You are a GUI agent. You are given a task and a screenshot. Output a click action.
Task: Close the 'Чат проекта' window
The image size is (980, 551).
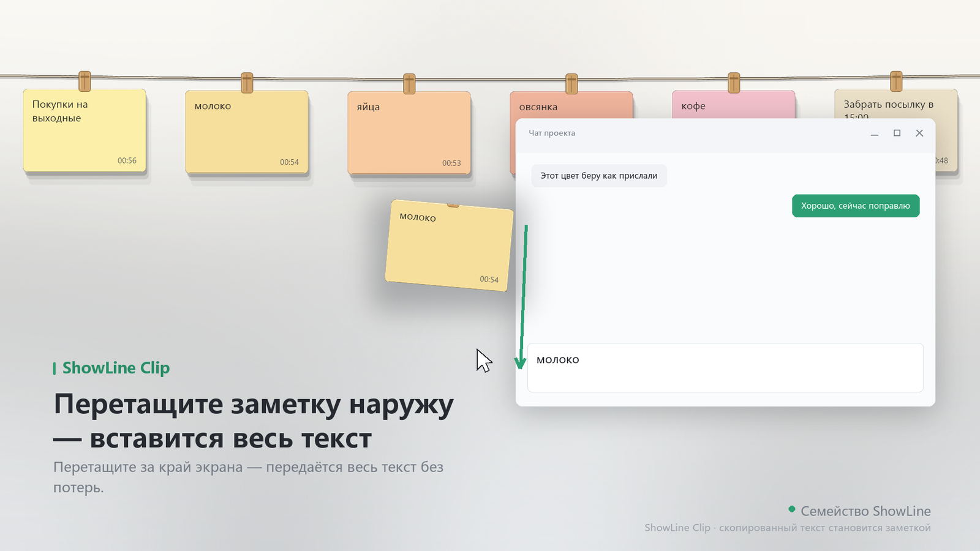coord(919,133)
